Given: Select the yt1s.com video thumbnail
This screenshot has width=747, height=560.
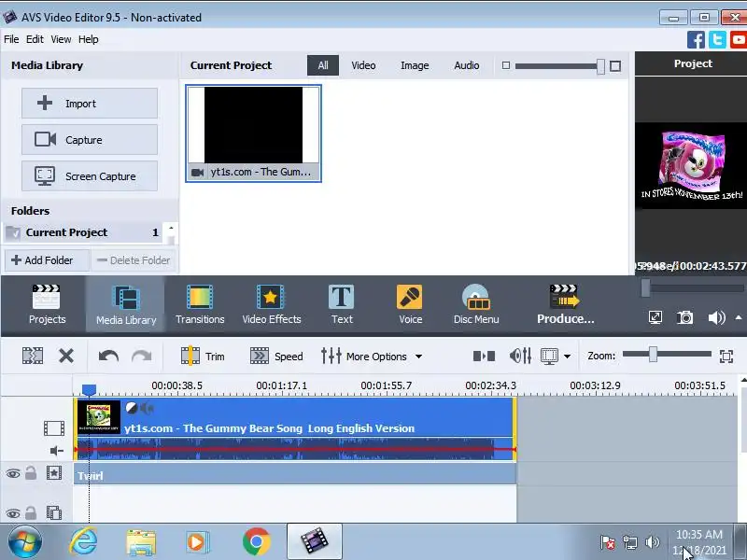Looking at the screenshot, I should 253,133.
